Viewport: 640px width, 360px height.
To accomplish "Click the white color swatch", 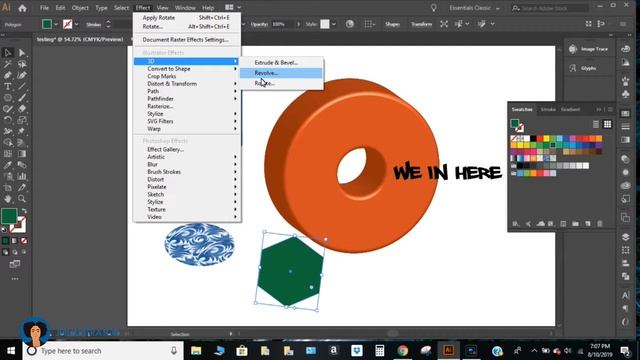I will tap(527, 139).
